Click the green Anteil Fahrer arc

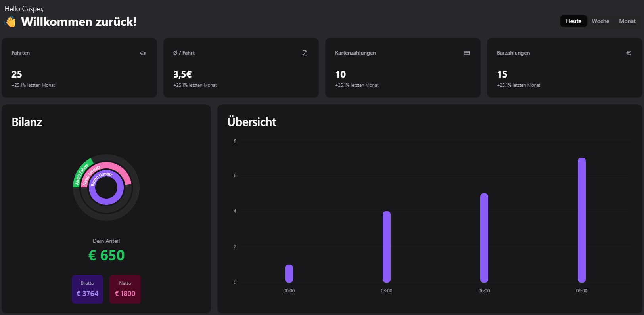coord(81,171)
